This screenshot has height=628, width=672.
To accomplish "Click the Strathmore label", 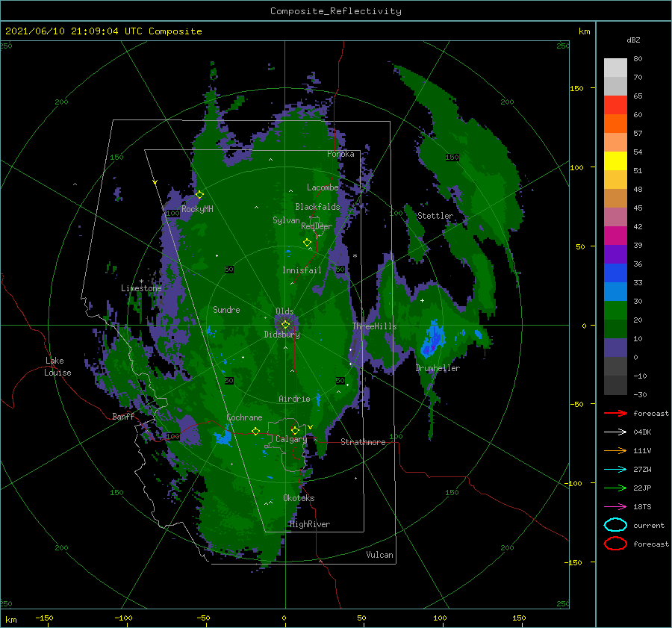I will [363, 442].
